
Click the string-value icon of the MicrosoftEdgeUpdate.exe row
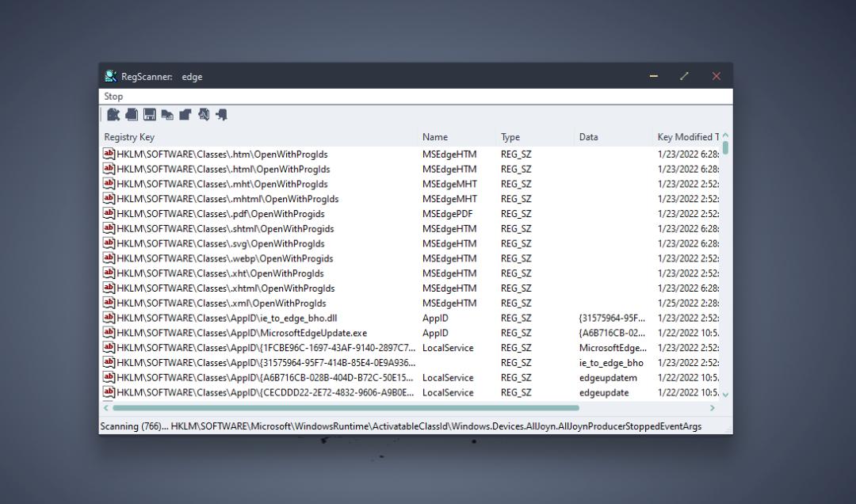click(109, 333)
